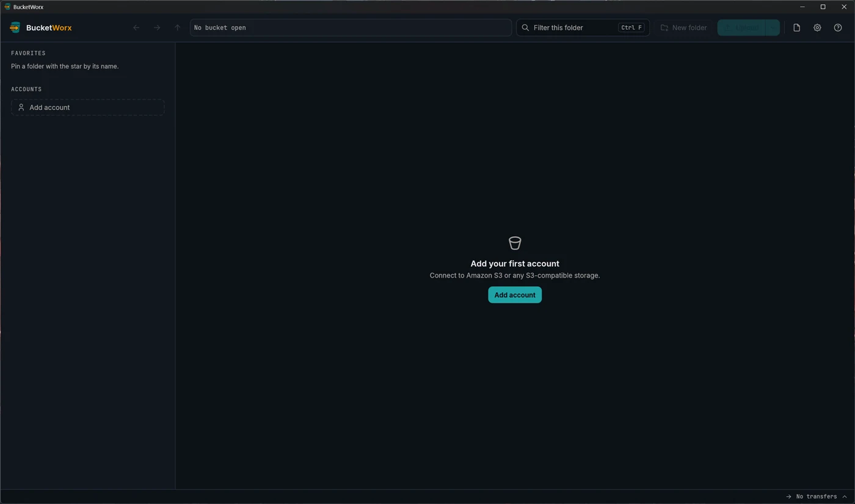Go back with the left arrow

coord(136,27)
